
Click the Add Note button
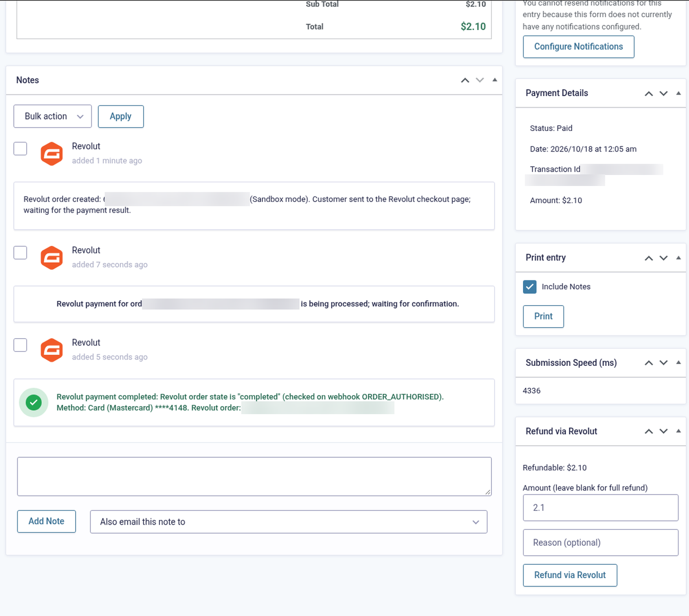click(46, 521)
